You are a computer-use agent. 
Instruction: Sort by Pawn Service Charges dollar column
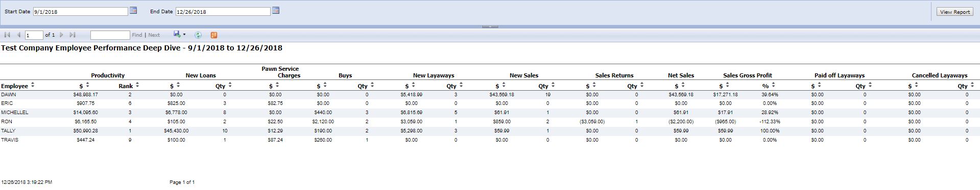pos(277,85)
